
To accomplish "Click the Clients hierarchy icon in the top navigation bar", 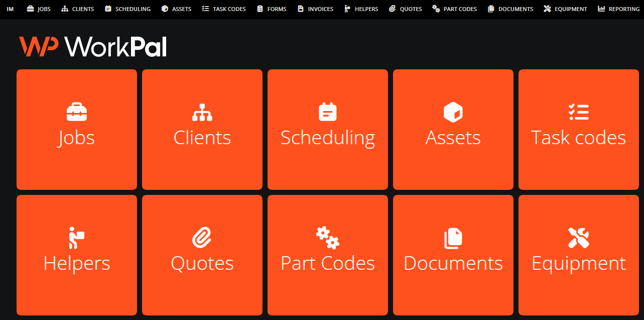I will (x=65, y=9).
